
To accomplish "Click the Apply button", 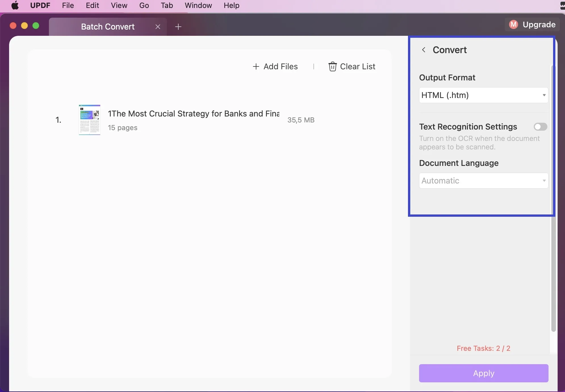I will 484,373.
